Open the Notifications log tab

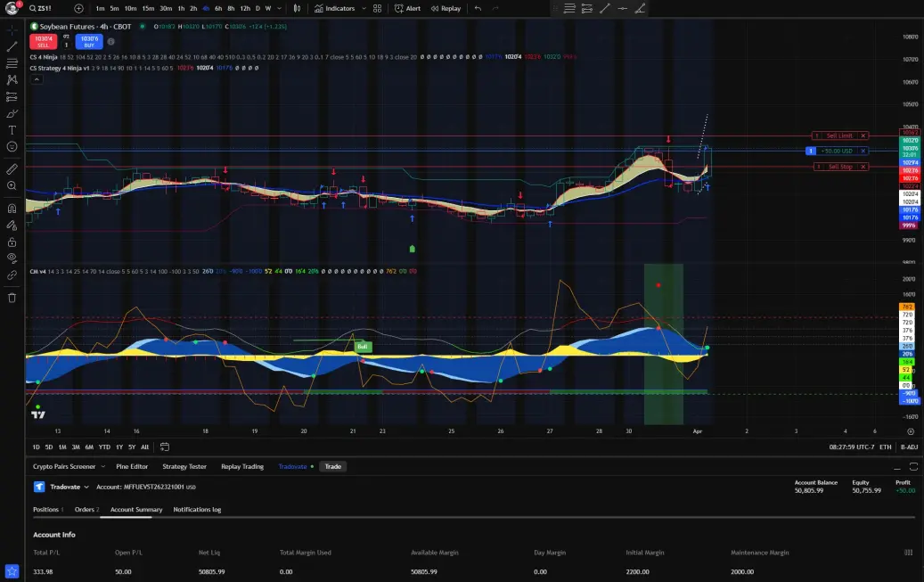197,510
